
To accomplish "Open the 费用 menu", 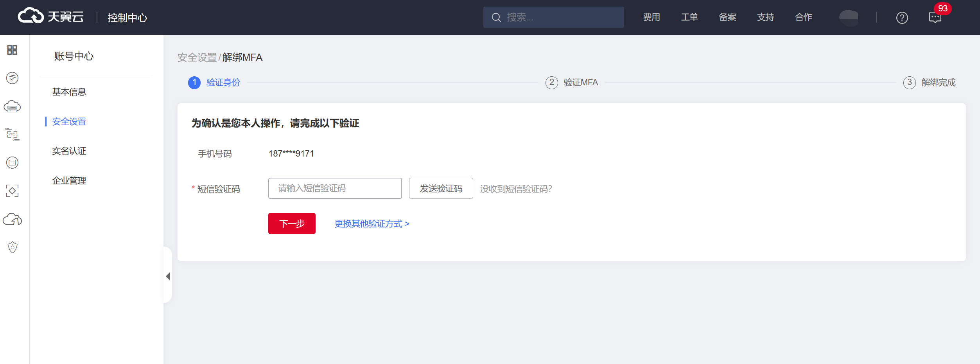I will coord(652,17).
